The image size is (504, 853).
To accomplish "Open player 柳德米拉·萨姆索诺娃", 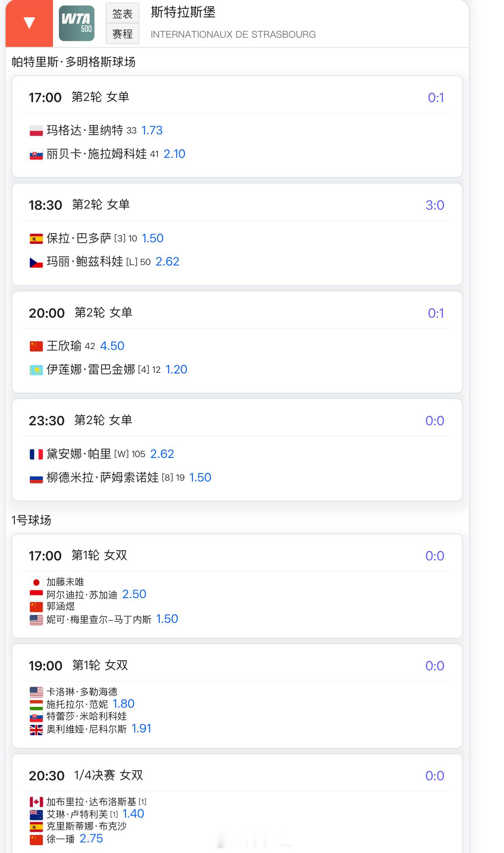I will click(x=102, y=478).
